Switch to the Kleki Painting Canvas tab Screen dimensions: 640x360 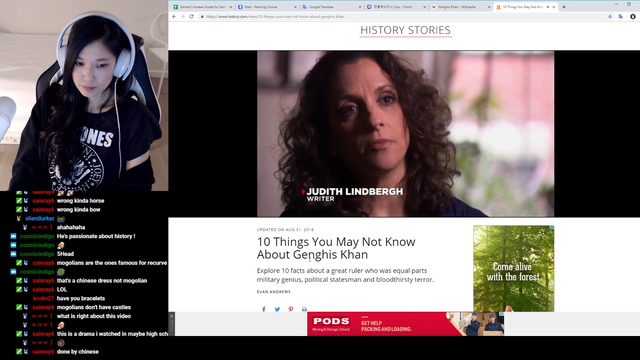[264, 7]
